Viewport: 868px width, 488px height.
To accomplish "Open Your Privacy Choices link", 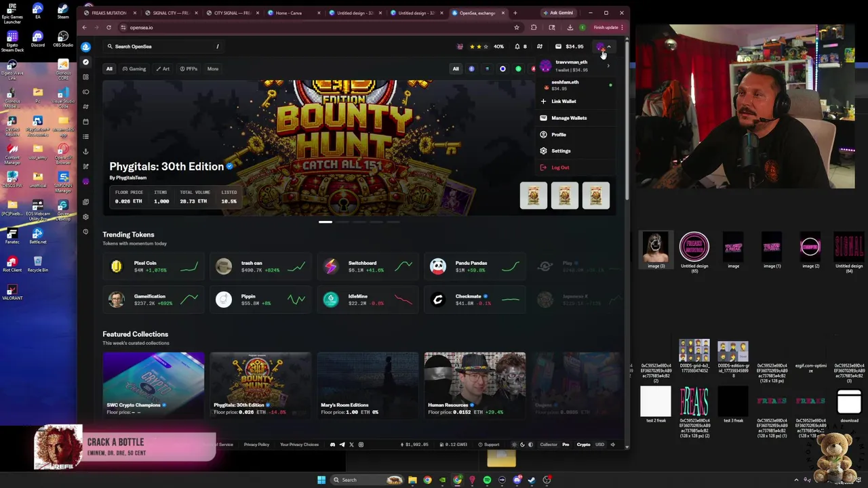I will [299, 445].
